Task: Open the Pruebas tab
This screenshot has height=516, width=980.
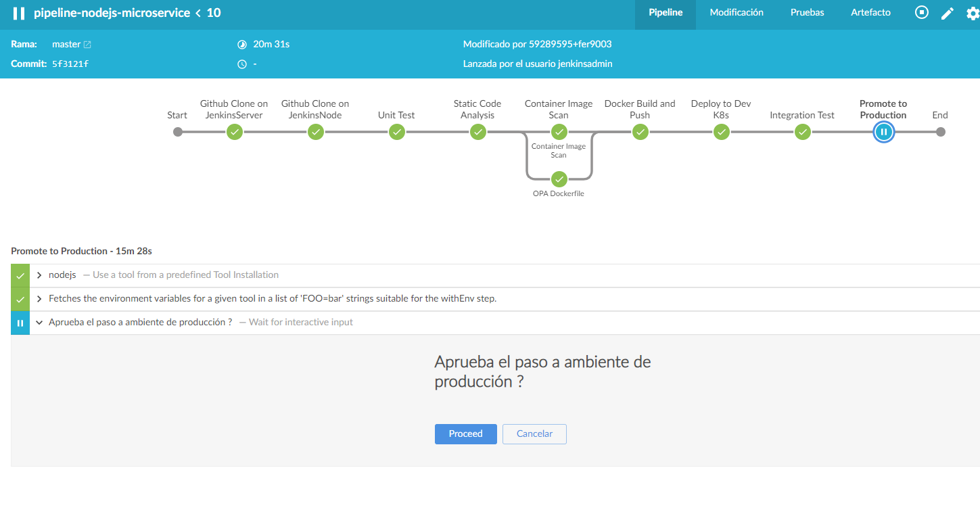Action: [x=808, y=13]
